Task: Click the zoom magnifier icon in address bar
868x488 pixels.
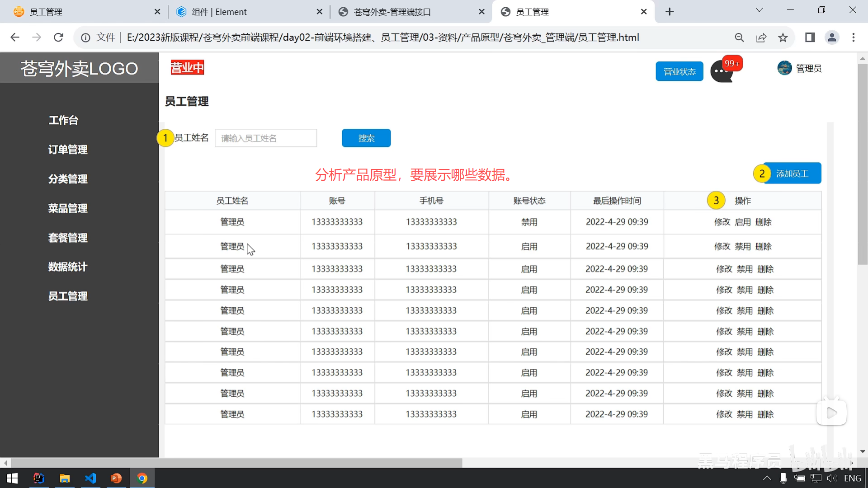Action: pos(739,38)
